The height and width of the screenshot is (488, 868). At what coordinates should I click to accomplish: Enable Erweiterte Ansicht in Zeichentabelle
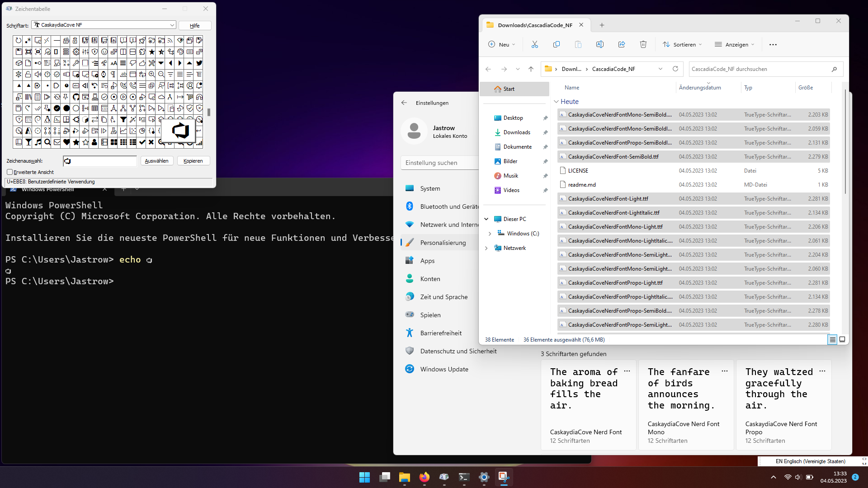click(x=10, y=172)
